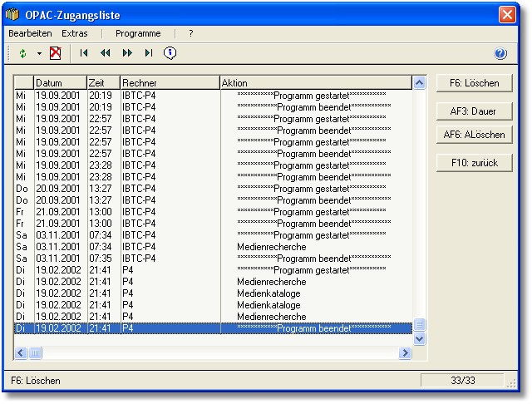Jump to last record with toolbar arrow

149,53
